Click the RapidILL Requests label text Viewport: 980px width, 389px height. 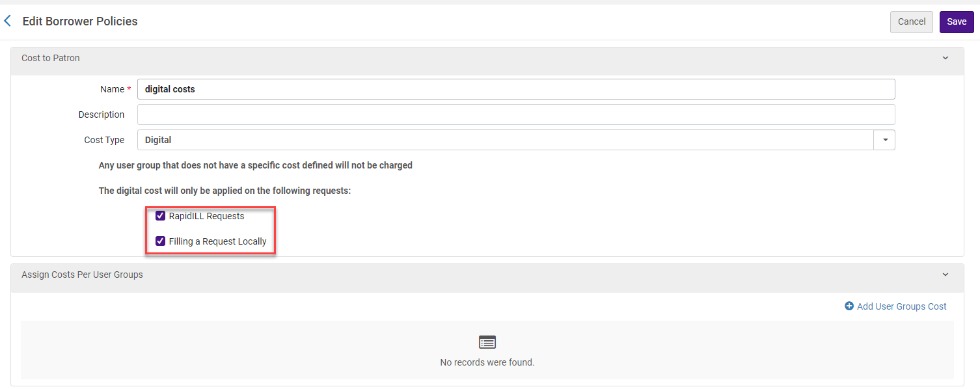(x=206, y=216)
